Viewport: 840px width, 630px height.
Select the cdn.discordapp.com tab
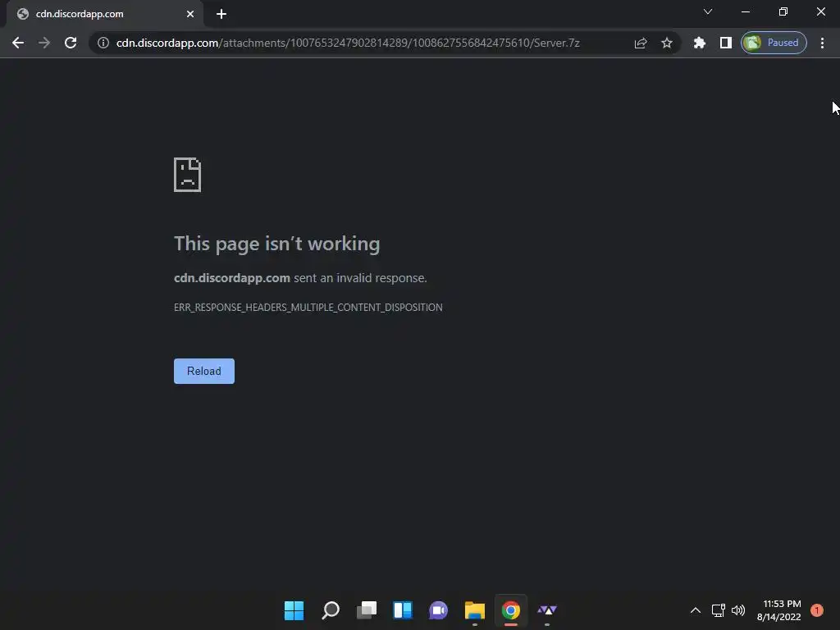[104, 14]
